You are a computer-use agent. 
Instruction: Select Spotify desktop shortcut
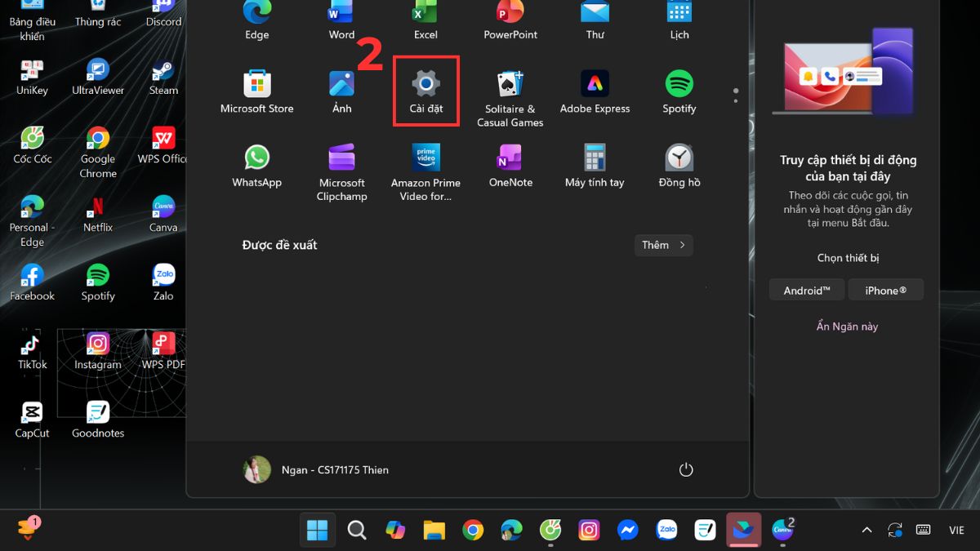(x=98, y=282)
